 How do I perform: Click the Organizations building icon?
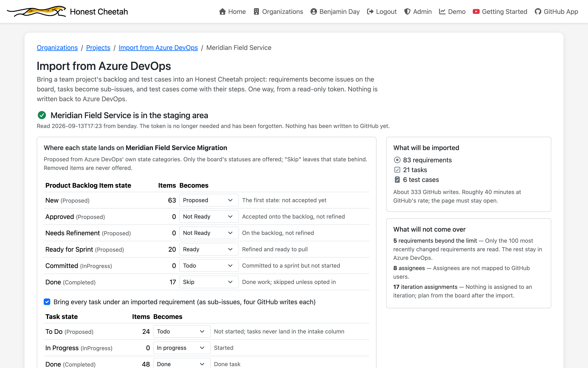click(x=256, y=12)
